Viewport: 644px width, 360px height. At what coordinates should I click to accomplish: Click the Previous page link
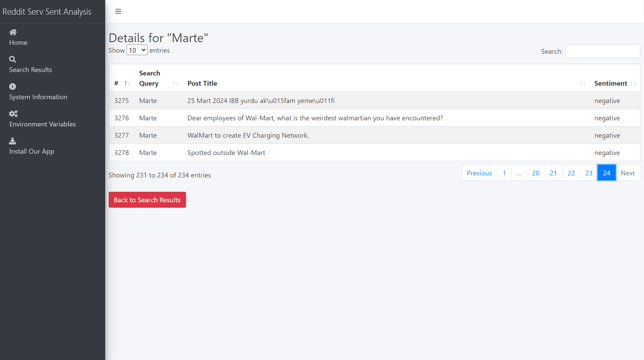point(479,173)
